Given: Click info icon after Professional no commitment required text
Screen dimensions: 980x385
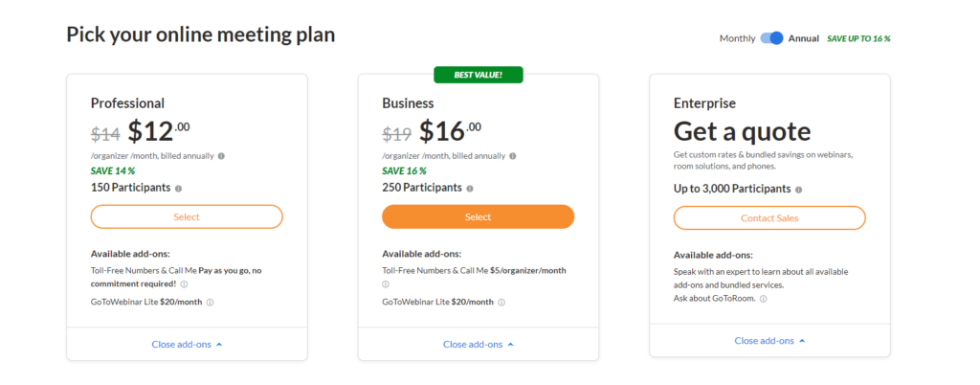Looking at the screenshot, I should 184,283.
